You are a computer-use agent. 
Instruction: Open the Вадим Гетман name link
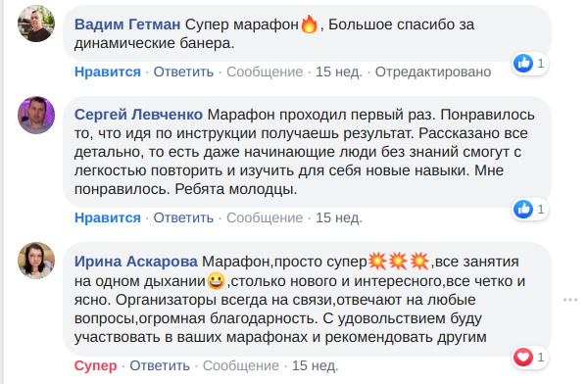point(127,24)
